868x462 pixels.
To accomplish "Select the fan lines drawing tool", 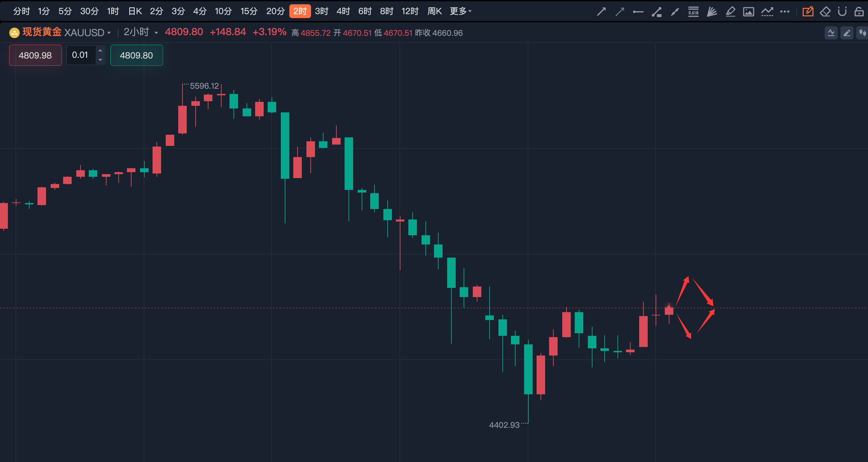I will [711, 12].
